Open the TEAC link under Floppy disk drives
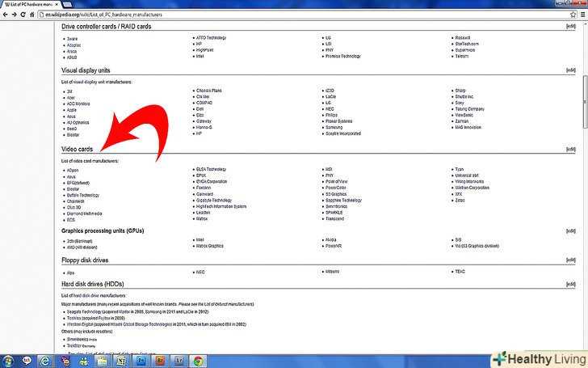The image size is (588, 368). pyautogui.click(x=460, y=272)
